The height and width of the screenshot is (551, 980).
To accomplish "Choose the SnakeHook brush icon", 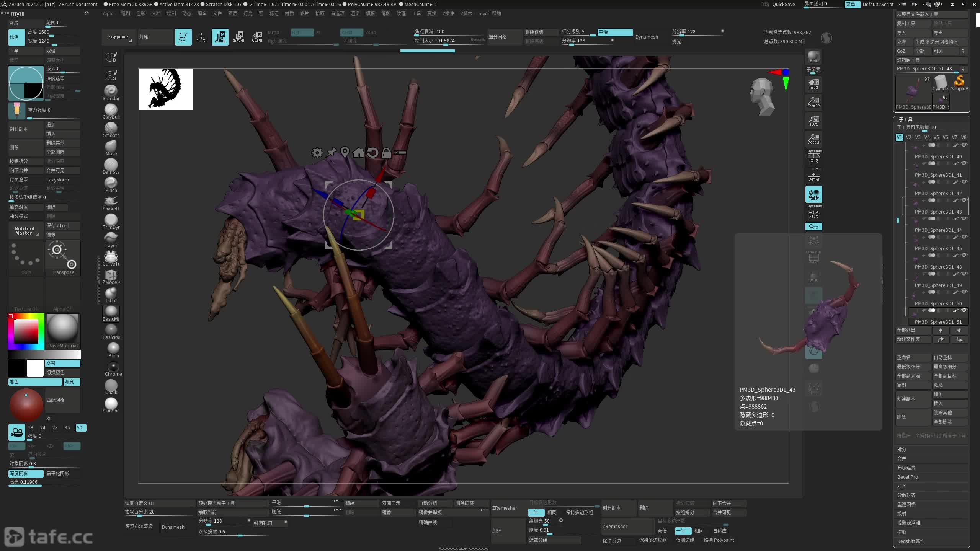I will pyautogui.click(x=111, y=202).
